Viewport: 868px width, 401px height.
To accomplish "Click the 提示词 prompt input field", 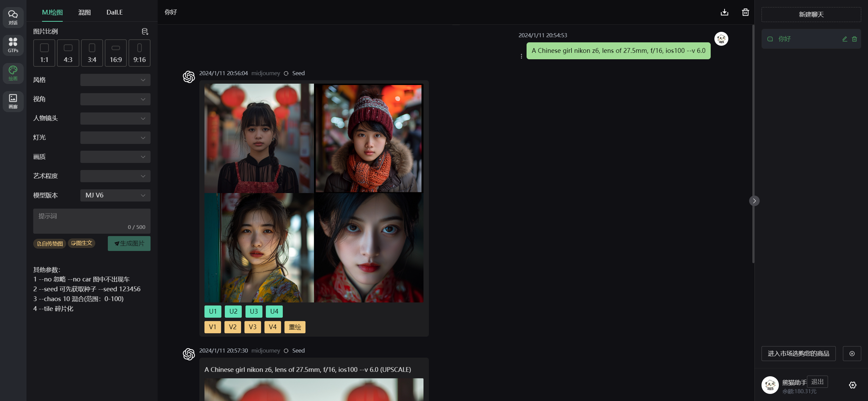I will click(92, 220).
